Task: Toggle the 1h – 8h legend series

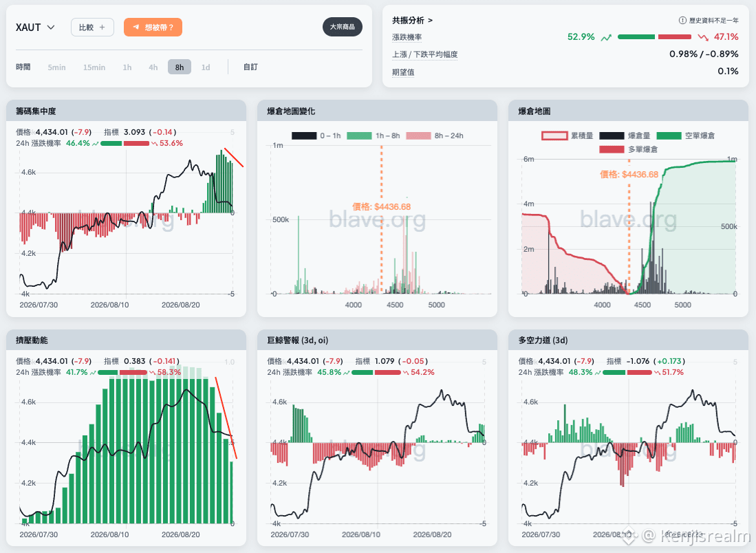Action: click(x=373, y=136)
